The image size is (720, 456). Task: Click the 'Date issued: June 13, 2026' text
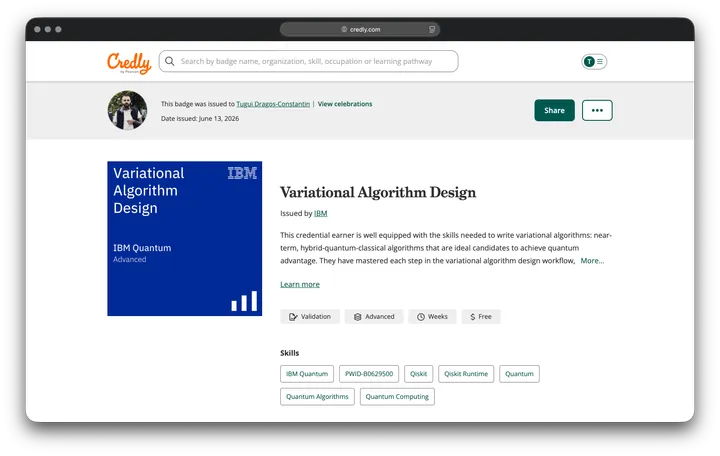pyautogui.click(x=200, y=118)
